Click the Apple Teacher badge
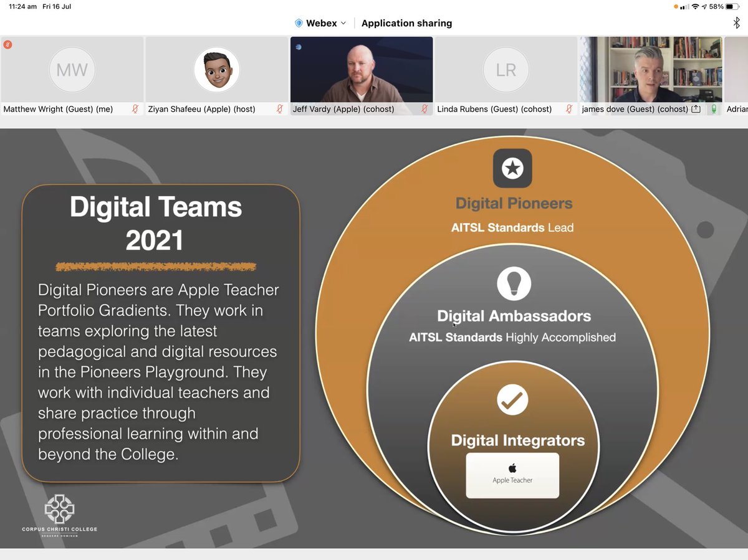Viewport: 748px width, 560px height. (512, 475)
